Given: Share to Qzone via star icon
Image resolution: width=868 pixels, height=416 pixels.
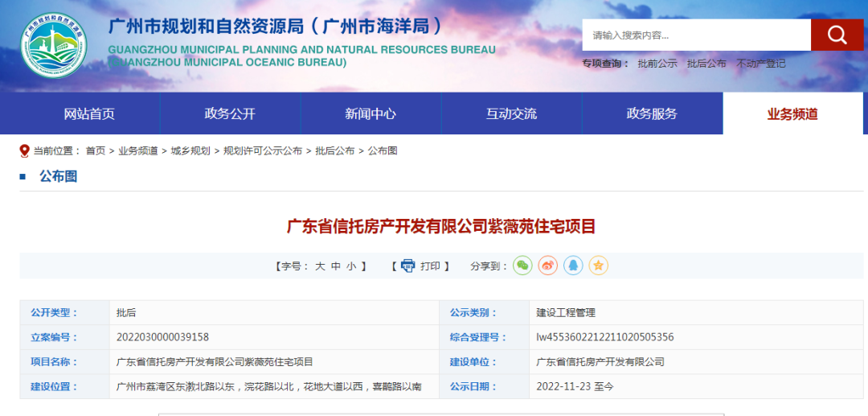Looking at the screenshot, I should 599,266.
